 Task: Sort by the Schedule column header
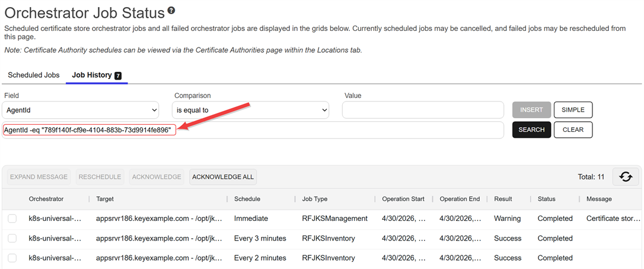coord(247,199)
